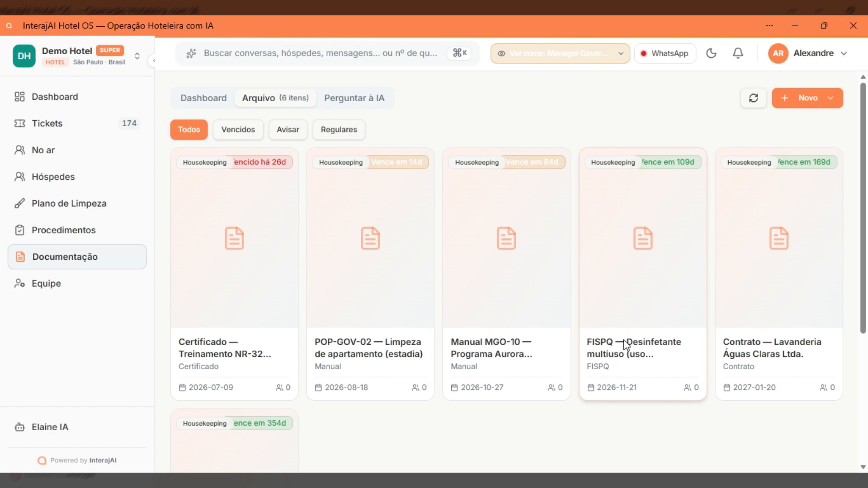Open the Contrato Lavanderia Águas Claras document card
The height and width of the screenshot is (488, 868).
778,274
